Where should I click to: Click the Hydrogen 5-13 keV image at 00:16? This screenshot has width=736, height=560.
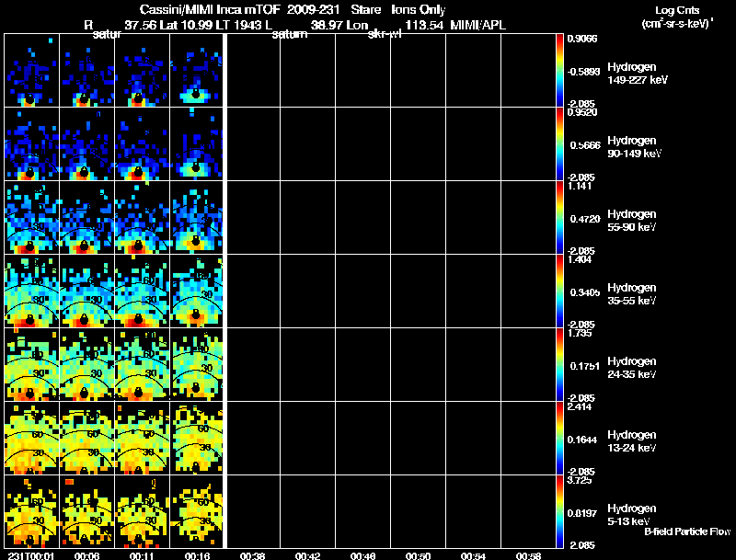coord(196,511)
